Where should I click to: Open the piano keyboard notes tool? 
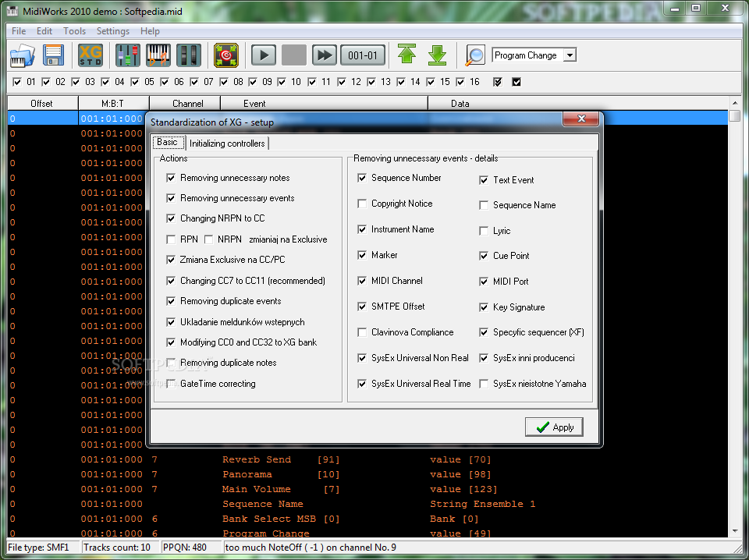click(x=158, y=55)
